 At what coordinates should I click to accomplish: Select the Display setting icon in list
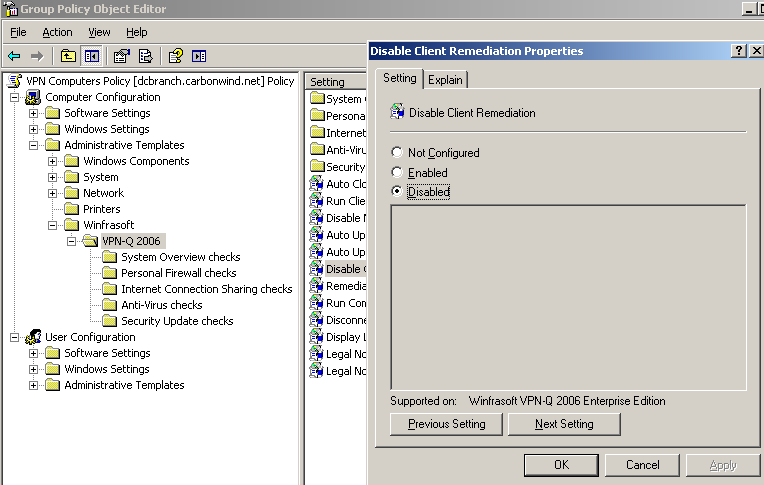coord(316,337)
